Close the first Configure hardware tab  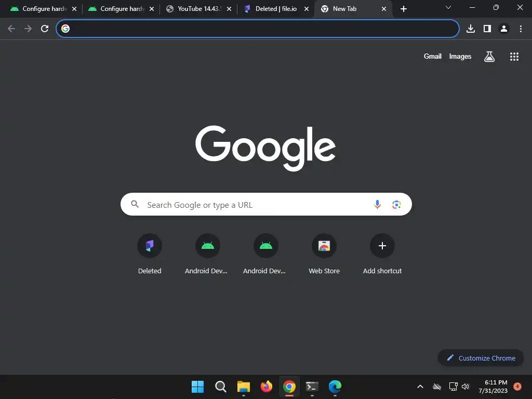[x=74, y=9]
